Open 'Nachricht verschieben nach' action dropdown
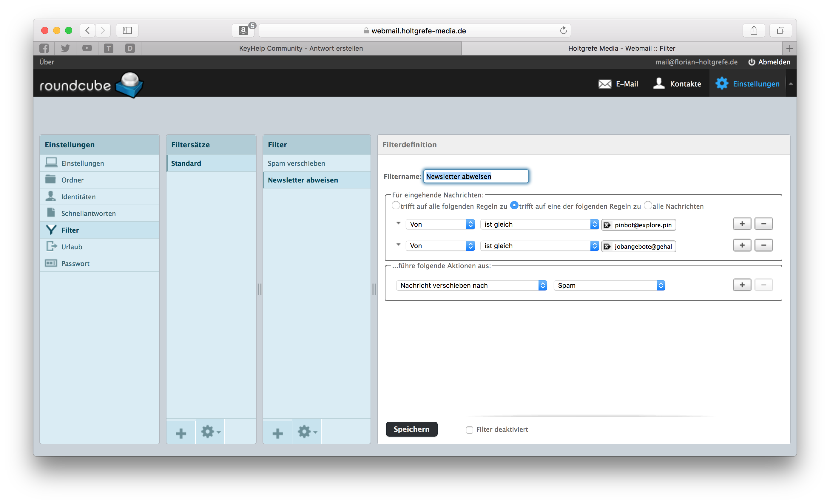This screenshot has height=504, width=830. click(471, 285)
